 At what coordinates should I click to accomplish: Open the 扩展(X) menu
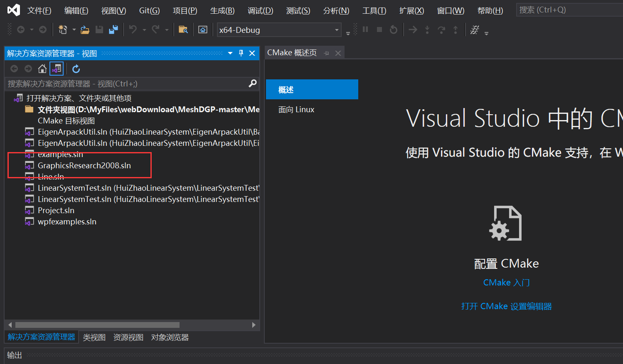(411, 10)
